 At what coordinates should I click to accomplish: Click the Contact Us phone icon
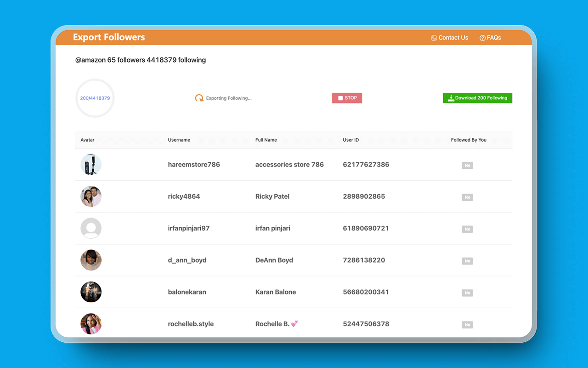click(x=433, y=38)
